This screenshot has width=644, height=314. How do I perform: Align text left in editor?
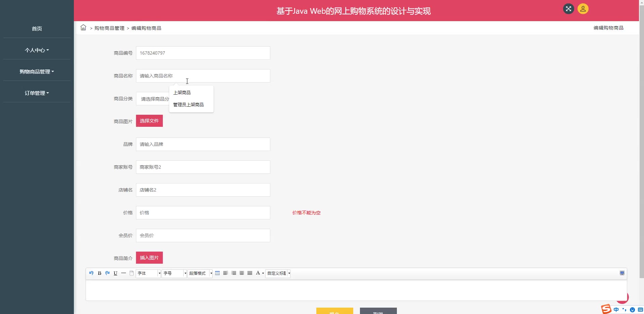tap(226, 273)
